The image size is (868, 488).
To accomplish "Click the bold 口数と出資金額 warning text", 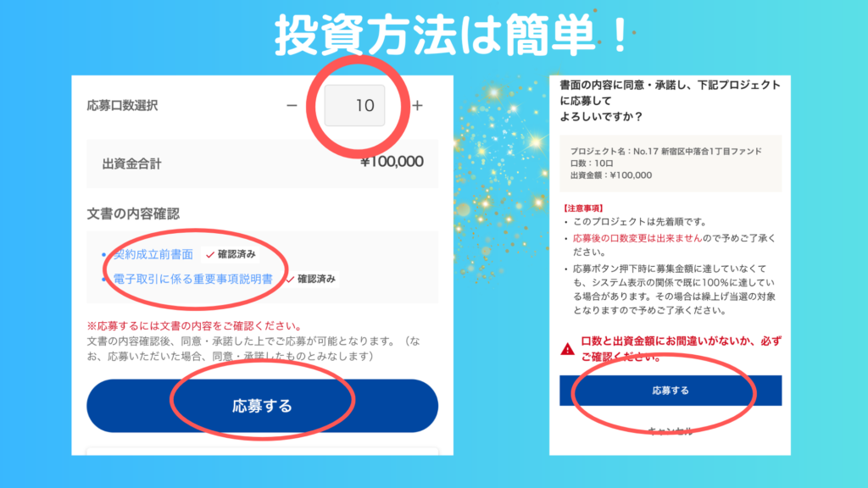I will click(681, 349).
